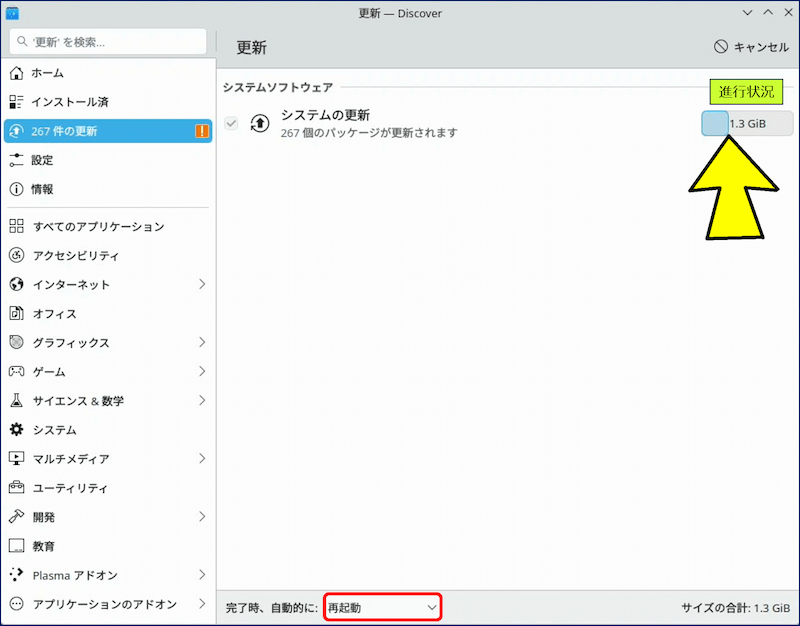
Task: Click the 設定 settings sliders icon
Action: click(x=16, y=160)
